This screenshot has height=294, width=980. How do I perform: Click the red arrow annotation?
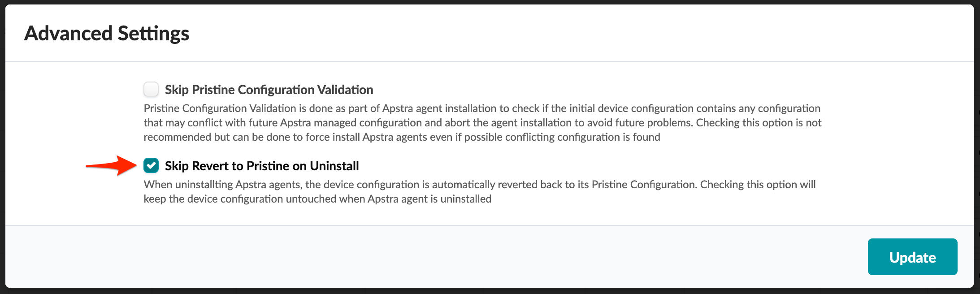[x=111, y=165]
